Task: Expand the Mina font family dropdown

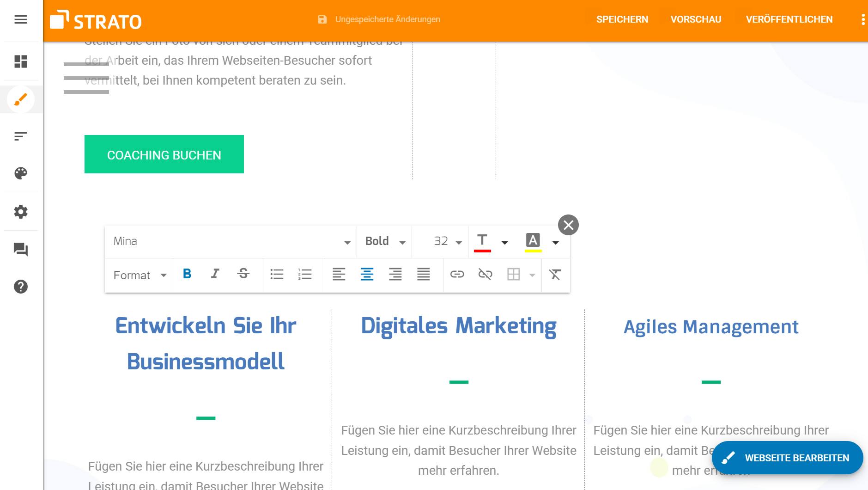Action: 231,241
